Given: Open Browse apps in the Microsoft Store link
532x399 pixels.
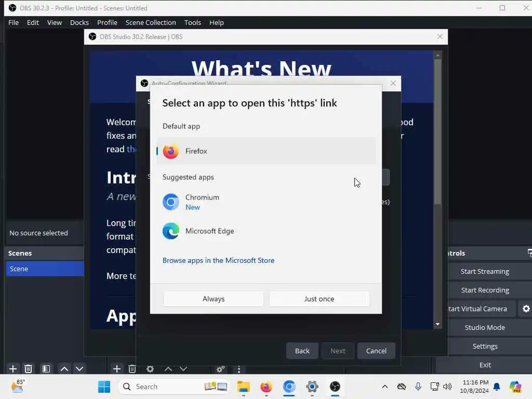Looking at the screenshot, I should click(x=218, y=260).
